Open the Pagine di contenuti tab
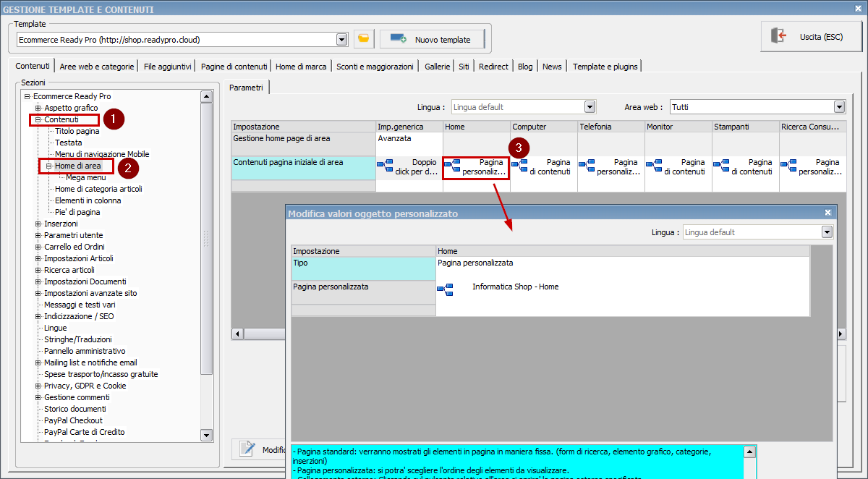 point(234,67)
